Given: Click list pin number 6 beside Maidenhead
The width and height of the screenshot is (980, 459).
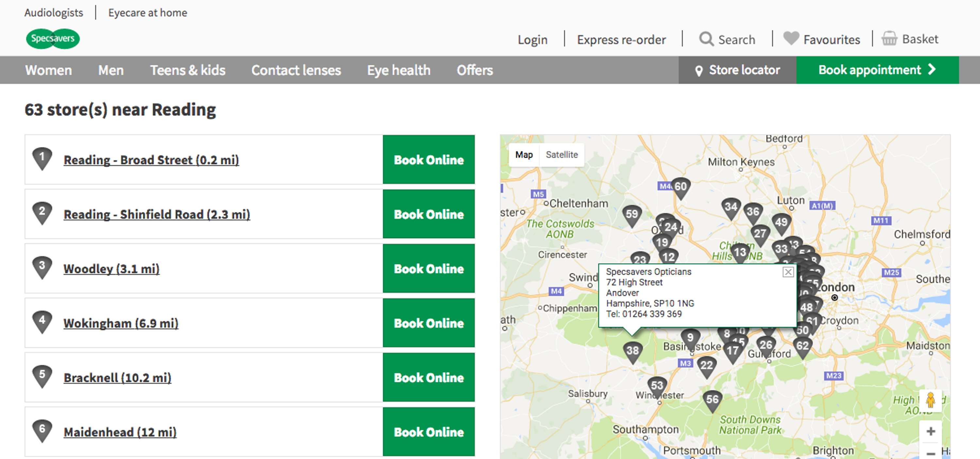Looking at the screenshot, I should click(x=42, y=431).
